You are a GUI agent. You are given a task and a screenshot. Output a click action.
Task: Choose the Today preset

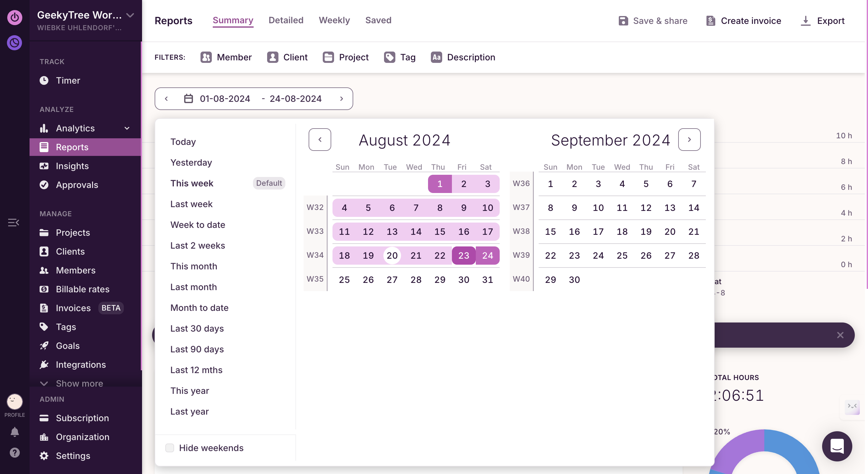(183, 141)
